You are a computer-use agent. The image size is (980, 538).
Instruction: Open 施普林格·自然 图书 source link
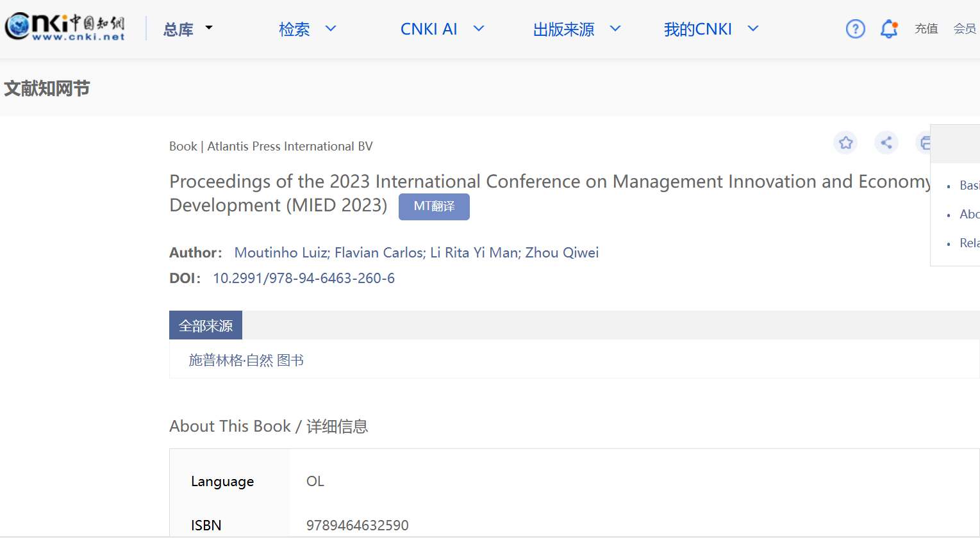(246, 361)
